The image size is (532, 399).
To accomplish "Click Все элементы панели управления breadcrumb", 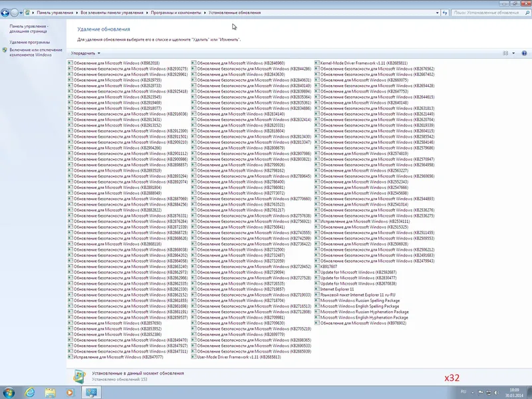I will tap(112, 13).
